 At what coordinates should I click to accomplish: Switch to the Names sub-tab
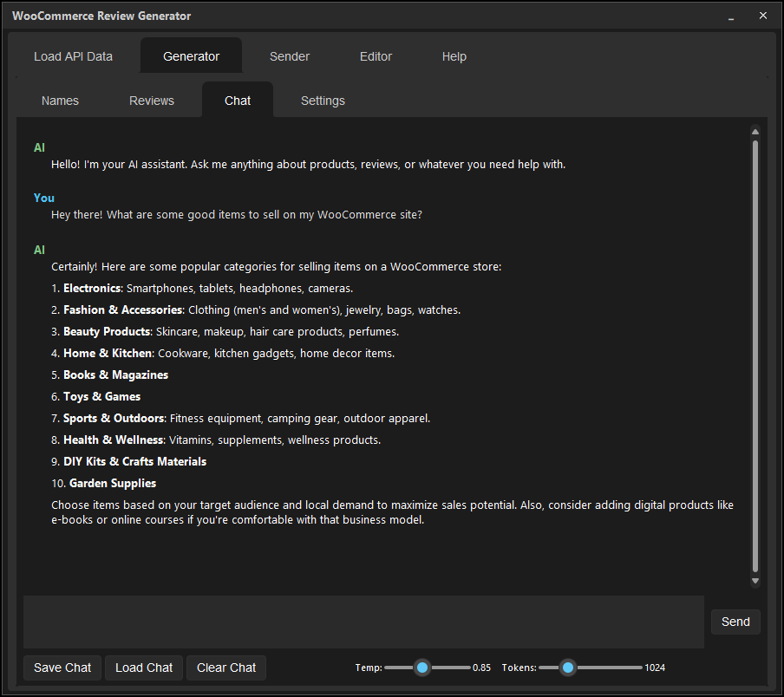point(60,101)
